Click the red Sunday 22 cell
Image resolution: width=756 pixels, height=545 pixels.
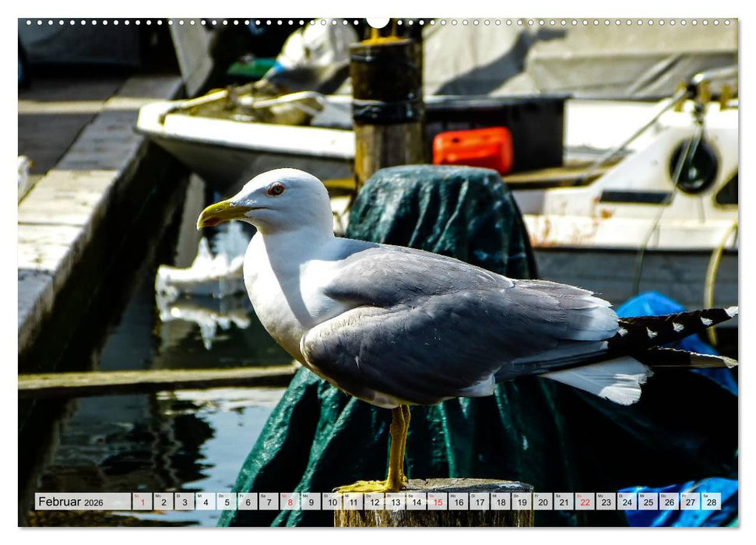pyautogui.click(x=585, y=501)
